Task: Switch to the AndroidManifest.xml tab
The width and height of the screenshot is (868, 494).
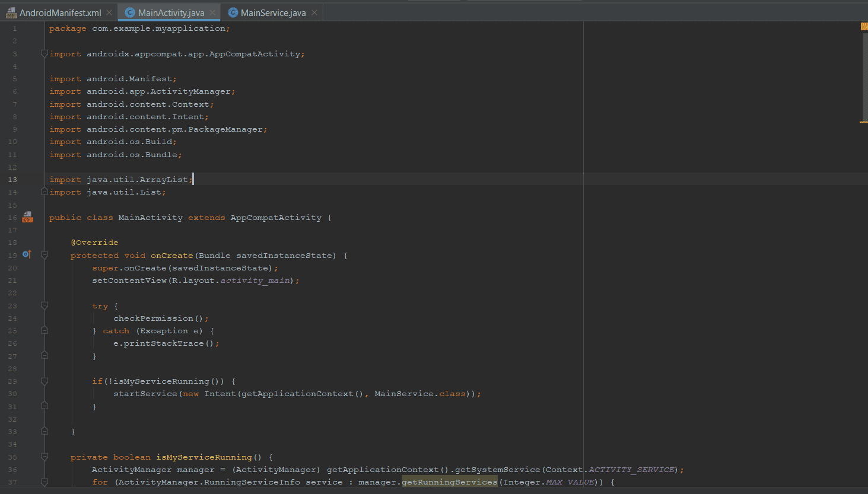Action: pyautogui.click(x=60, y=12)
